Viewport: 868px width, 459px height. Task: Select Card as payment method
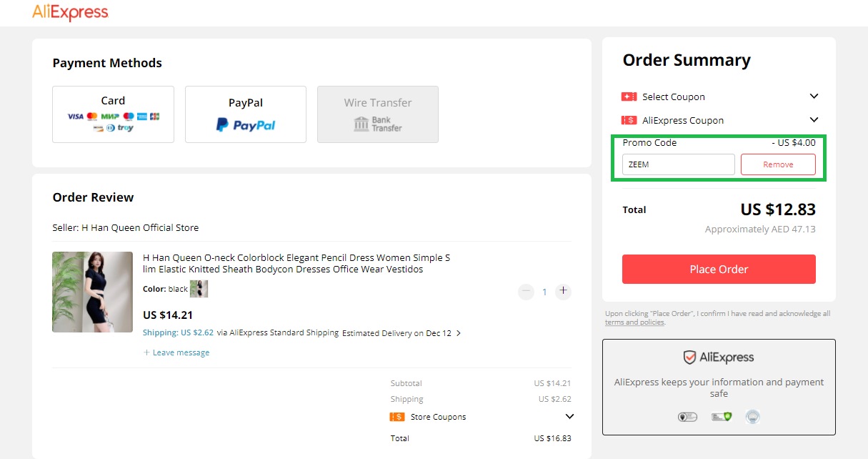point(113,114)
